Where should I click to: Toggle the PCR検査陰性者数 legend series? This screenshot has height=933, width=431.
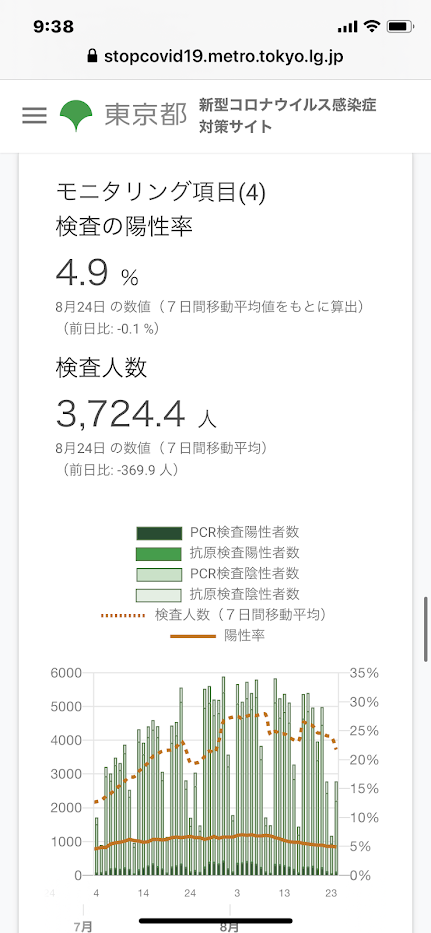click(x=218, y=574)
